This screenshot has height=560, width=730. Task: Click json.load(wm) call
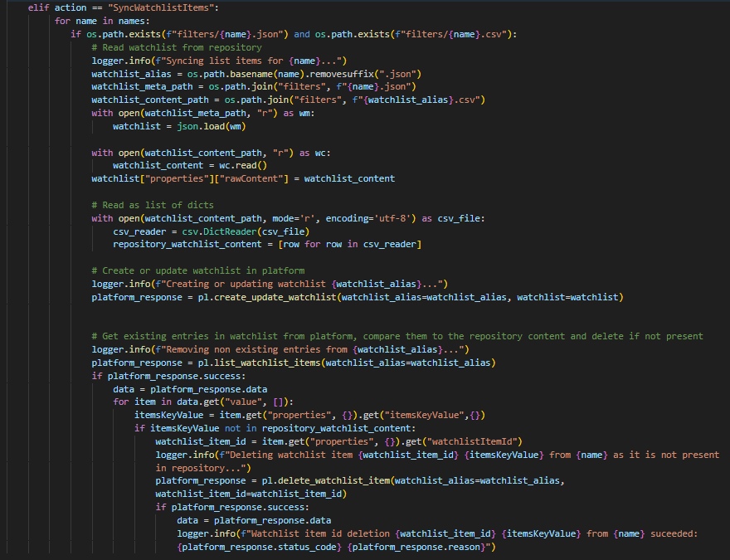212,126
